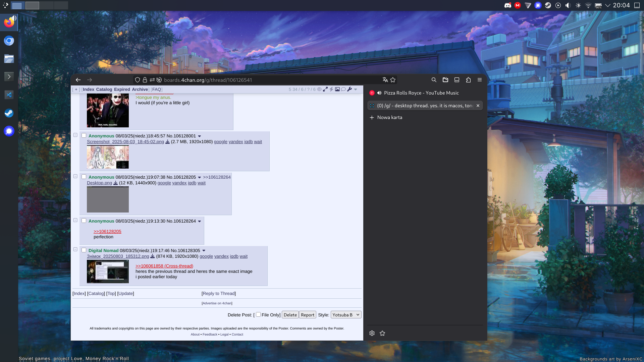Show site security info via padlock icon

tap(145, 80)
